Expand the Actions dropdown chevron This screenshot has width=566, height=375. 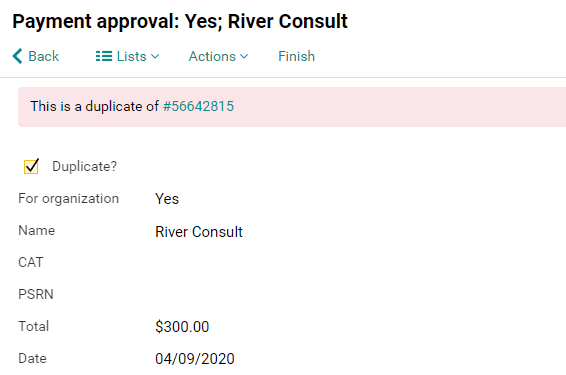pos(244,56)
